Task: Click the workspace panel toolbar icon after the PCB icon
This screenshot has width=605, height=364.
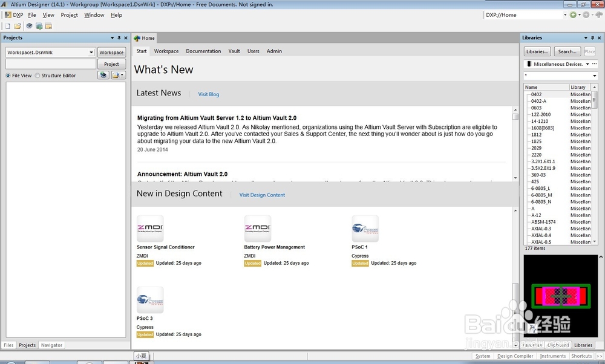Action: pyautogui.click(x=48, y=26)
